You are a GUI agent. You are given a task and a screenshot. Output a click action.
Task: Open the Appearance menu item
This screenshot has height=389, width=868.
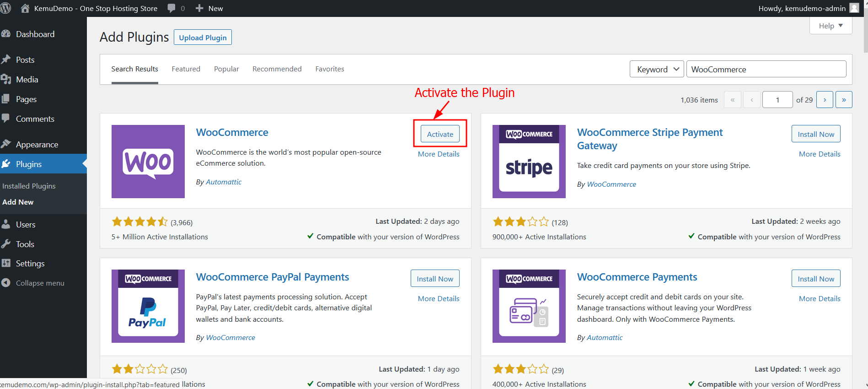pos(37,144)
